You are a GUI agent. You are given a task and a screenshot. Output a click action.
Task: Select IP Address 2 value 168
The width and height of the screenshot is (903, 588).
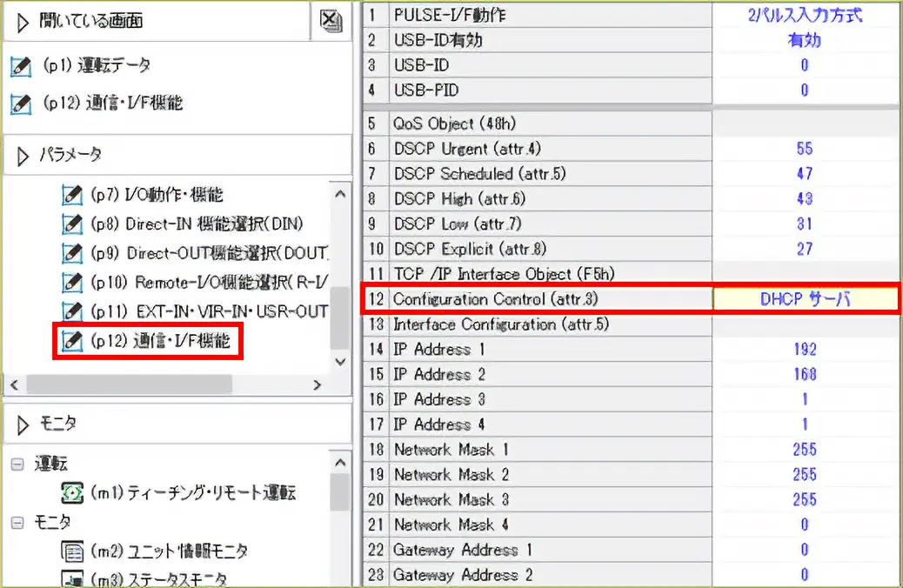pos(805,374)
